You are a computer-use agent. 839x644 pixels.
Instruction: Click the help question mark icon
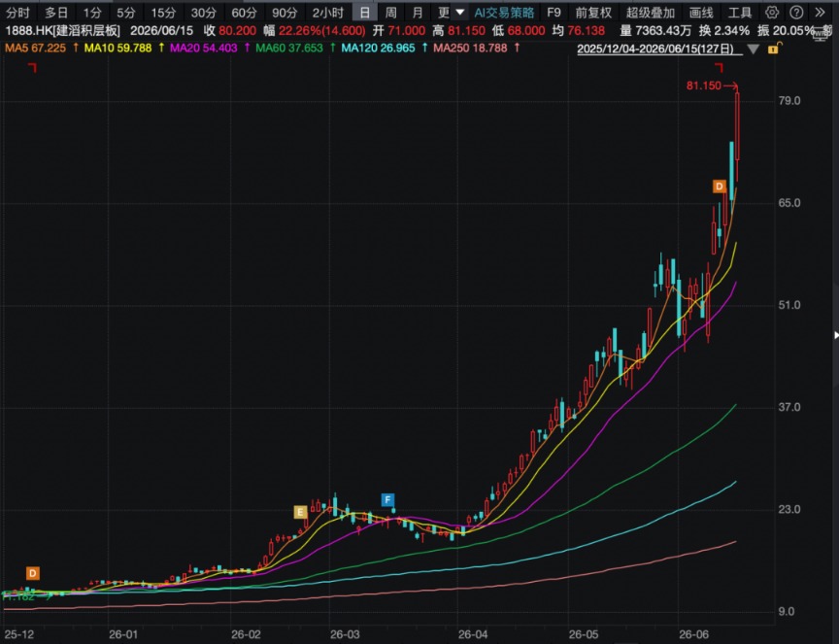(796, 13)
